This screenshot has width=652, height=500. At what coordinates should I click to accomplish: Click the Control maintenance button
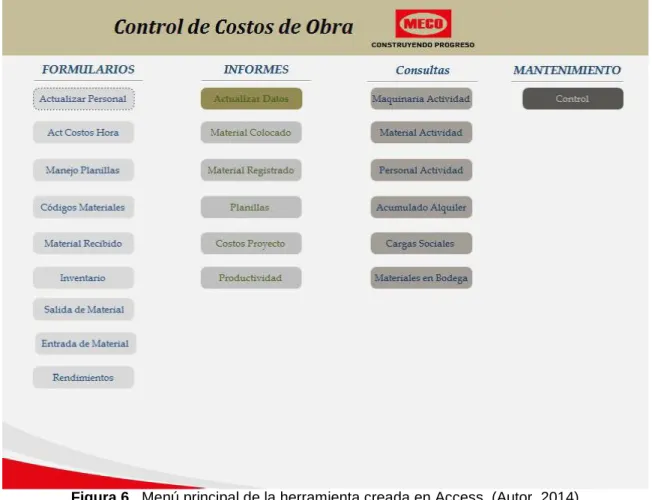pyautogui.click(x=573, y=99)
